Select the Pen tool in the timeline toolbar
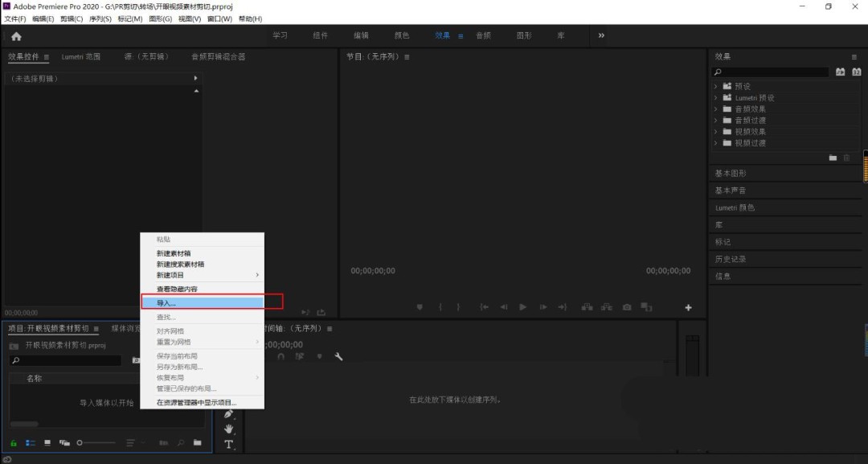The width and height of the screenshot is (868, 464). [228, 413]
